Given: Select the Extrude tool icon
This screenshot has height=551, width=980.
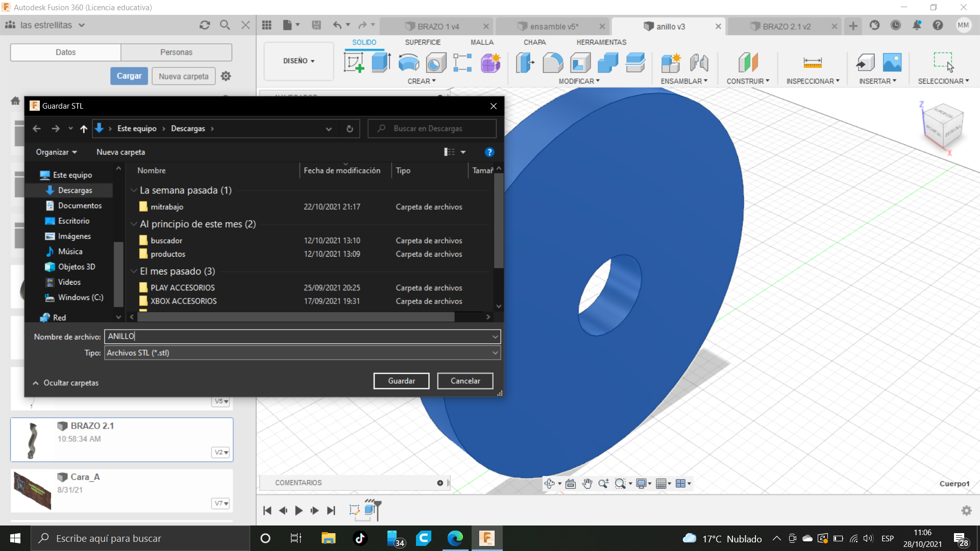Looking at the screenshot, I should (381, 63).
